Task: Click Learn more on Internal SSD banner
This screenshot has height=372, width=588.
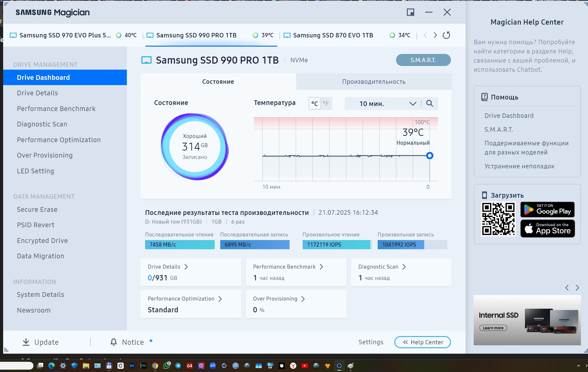Action: click(x=493, y=328)
